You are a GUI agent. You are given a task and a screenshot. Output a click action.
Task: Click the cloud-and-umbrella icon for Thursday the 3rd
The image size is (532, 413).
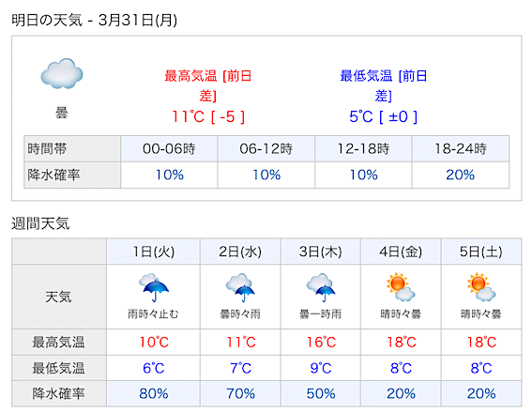tap(321, 287)
